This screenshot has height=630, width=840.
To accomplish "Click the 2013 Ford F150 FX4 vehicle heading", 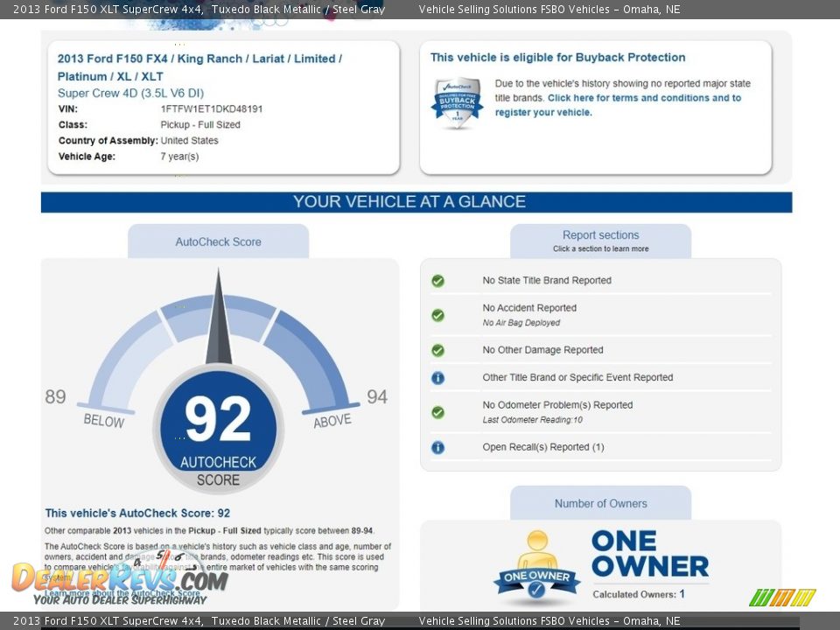I will point(199,67).
